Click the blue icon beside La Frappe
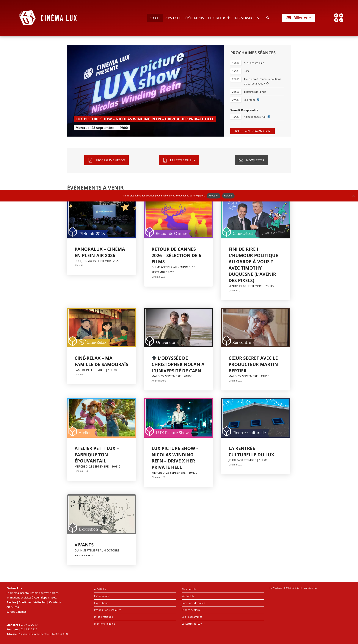The image size is (358, 644). click(258, 100)
